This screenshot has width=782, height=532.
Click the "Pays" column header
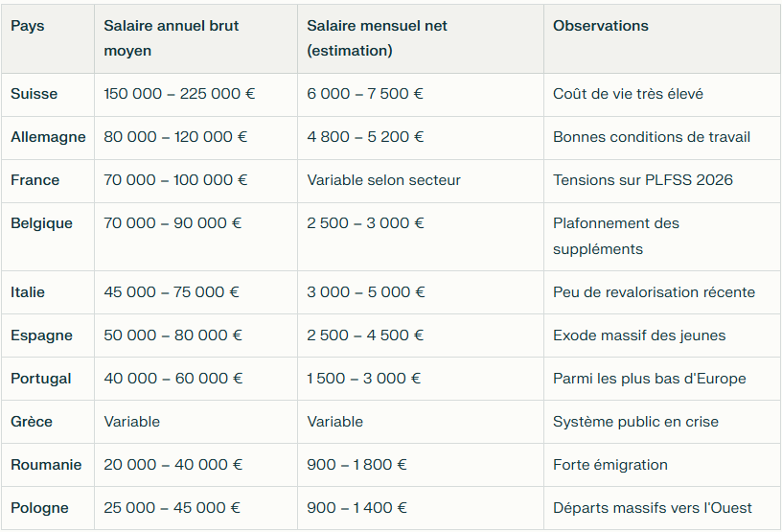tap(28, 26)
